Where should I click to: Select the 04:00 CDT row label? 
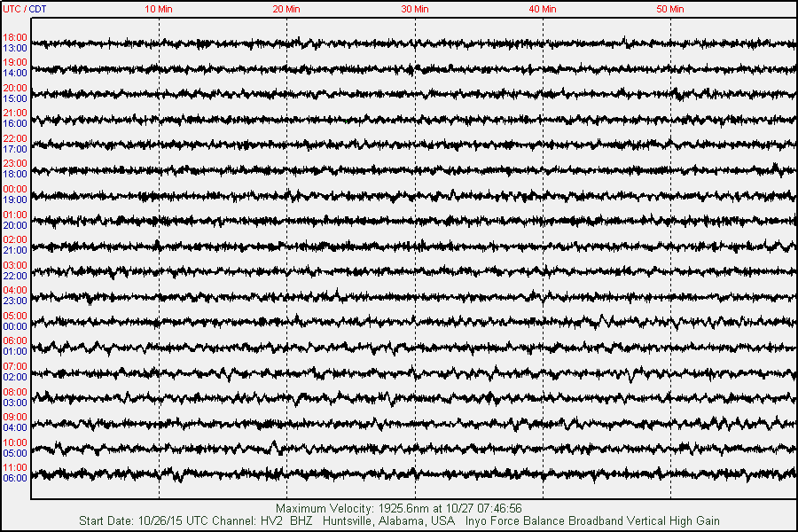[15, 427]
